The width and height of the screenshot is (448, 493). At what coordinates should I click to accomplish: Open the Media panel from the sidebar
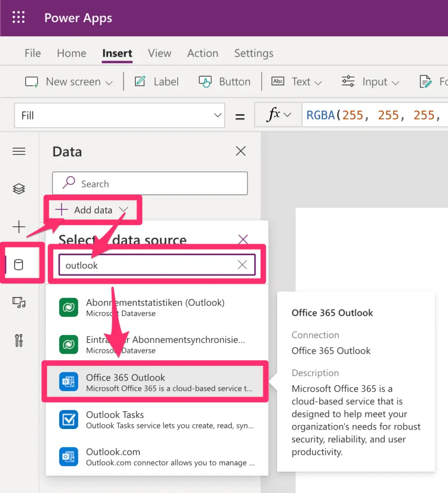tap(19, 302)
